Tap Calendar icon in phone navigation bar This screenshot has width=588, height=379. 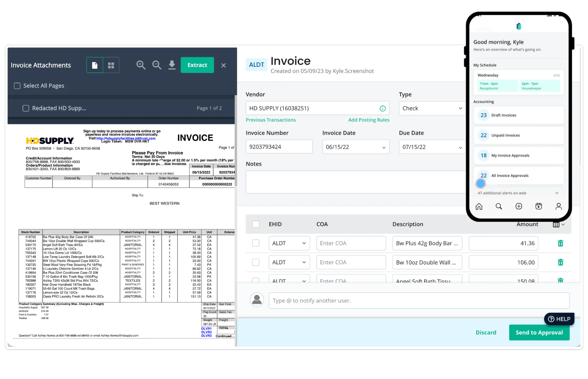click(x=539, y=206)
